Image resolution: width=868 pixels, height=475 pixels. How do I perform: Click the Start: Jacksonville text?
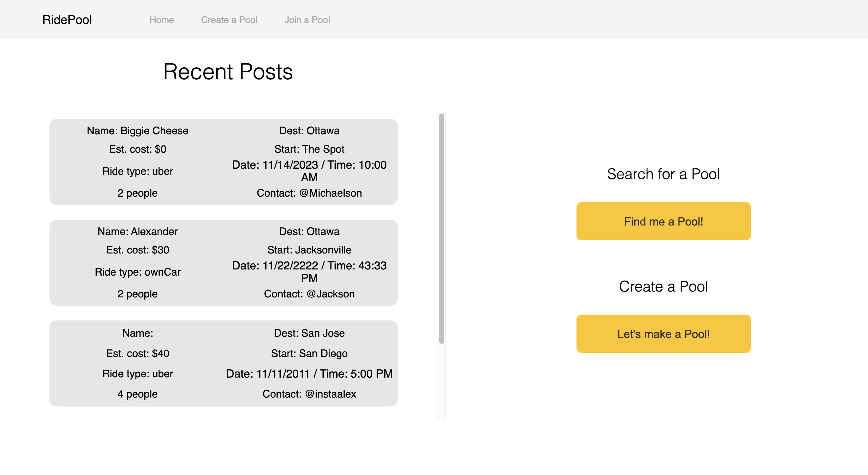(x=309, y=250)
